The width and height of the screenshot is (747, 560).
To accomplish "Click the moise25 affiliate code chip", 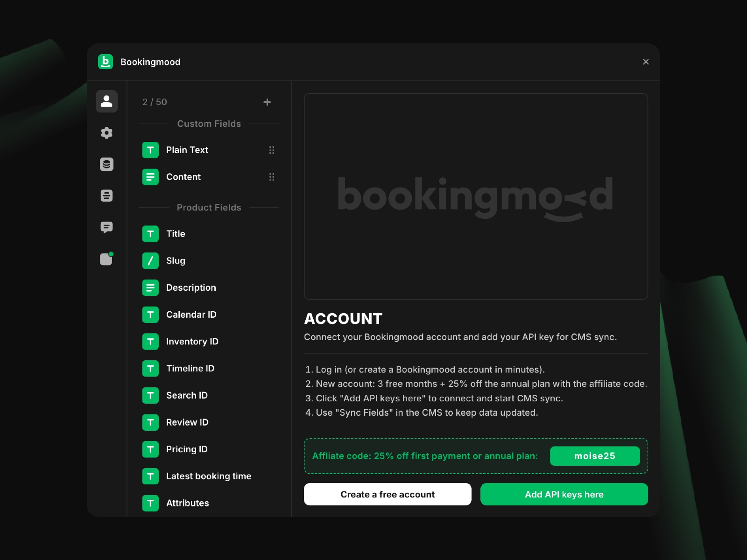I will pos(595,456).
